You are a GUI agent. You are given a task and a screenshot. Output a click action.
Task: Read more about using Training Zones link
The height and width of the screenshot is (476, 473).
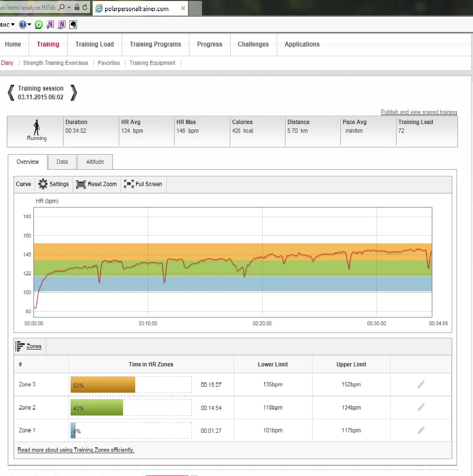click(76, 450)
